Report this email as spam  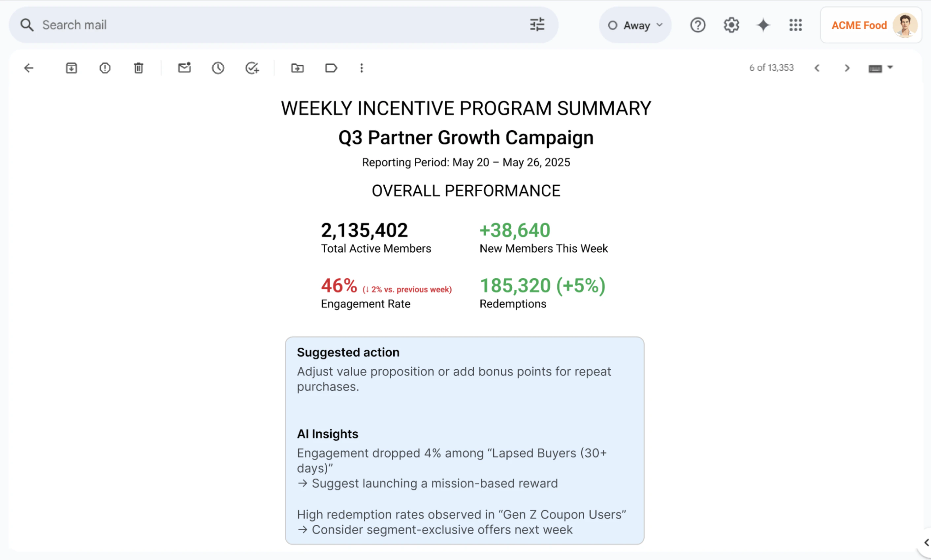tap(105, 68)
